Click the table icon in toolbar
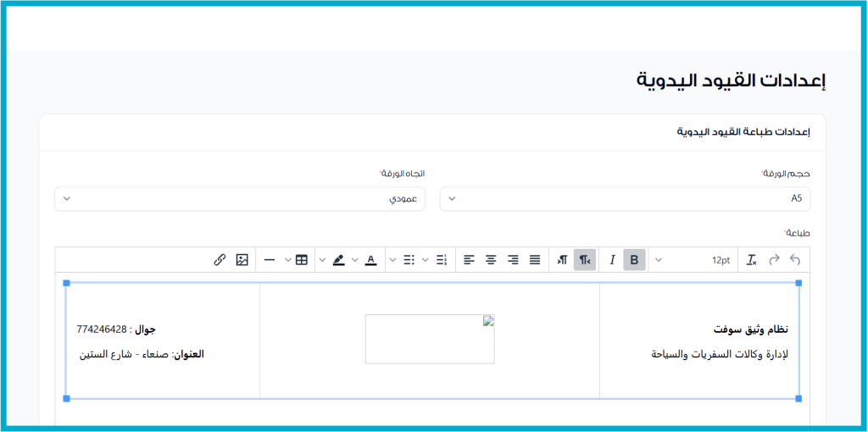Viewport: 868px width, 432px height. (302, 260)
